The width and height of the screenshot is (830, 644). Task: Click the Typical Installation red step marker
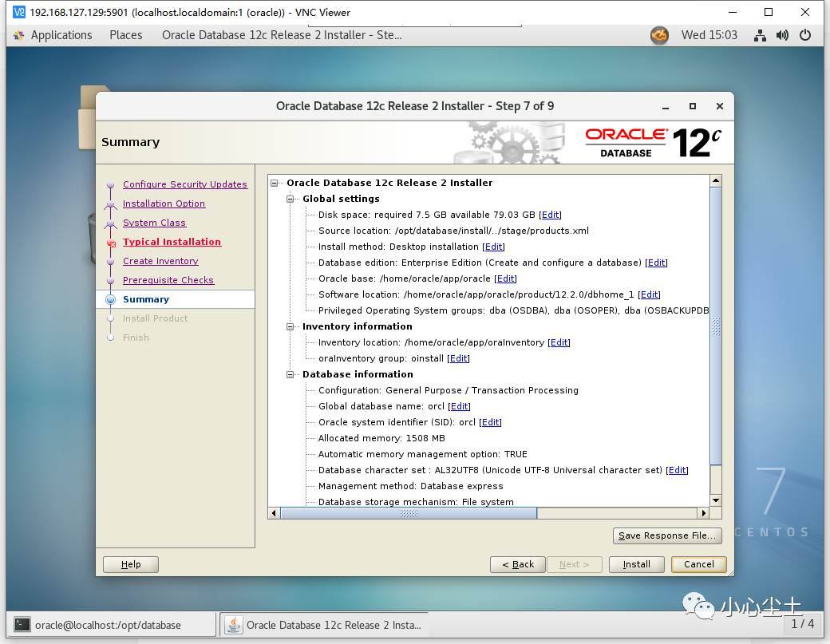[111, 243]
